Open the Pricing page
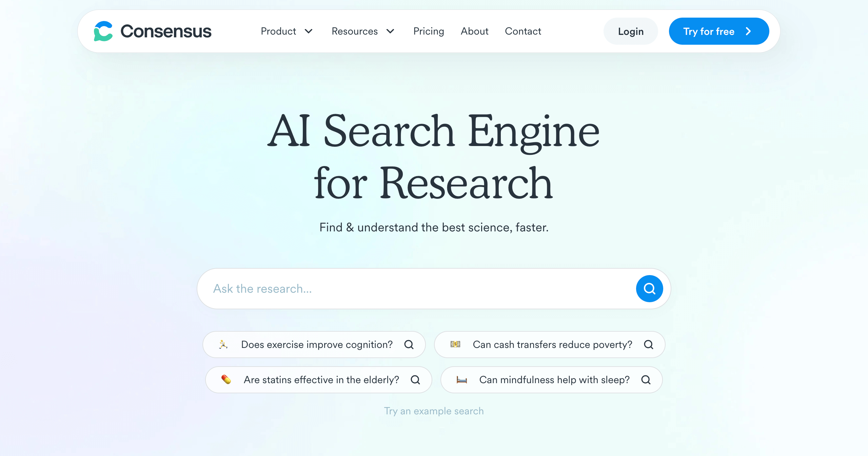This screenshot has width=868, height=456. click(429, 31)
